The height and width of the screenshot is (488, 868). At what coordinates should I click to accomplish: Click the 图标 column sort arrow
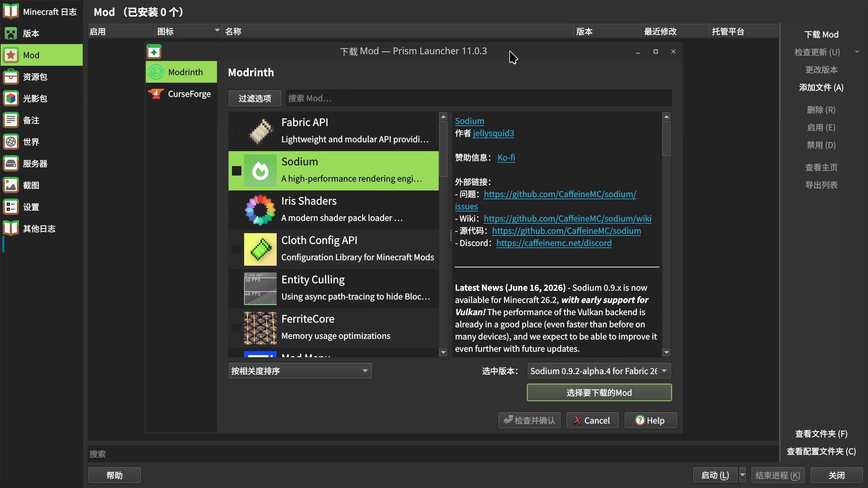coord(217,30)
